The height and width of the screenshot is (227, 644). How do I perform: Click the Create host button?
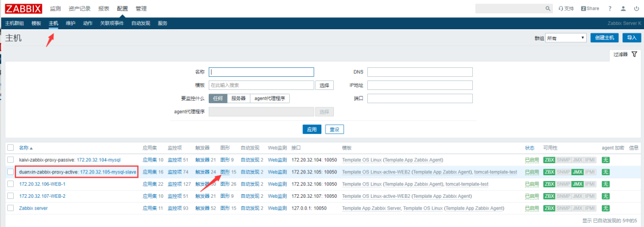[605, 38]
